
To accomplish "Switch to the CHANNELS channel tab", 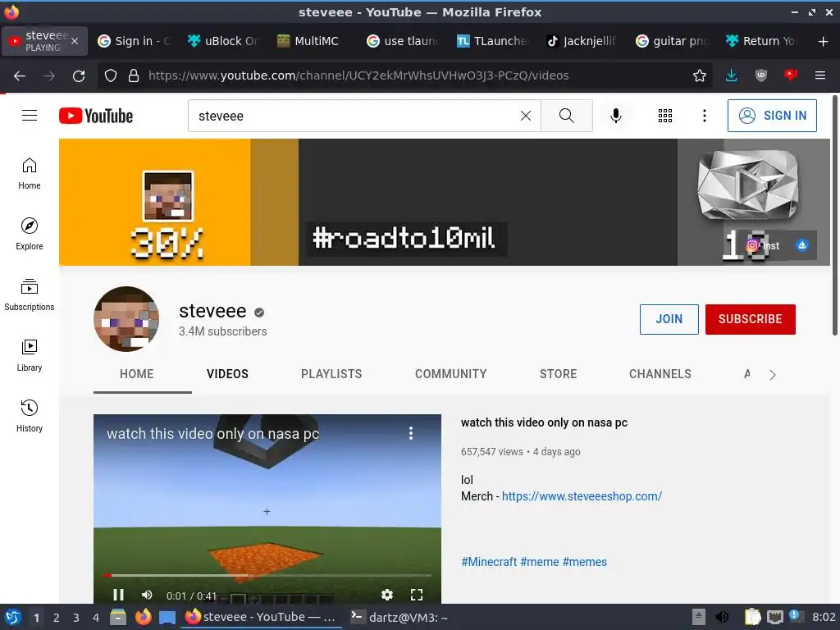I will [660, 374].
